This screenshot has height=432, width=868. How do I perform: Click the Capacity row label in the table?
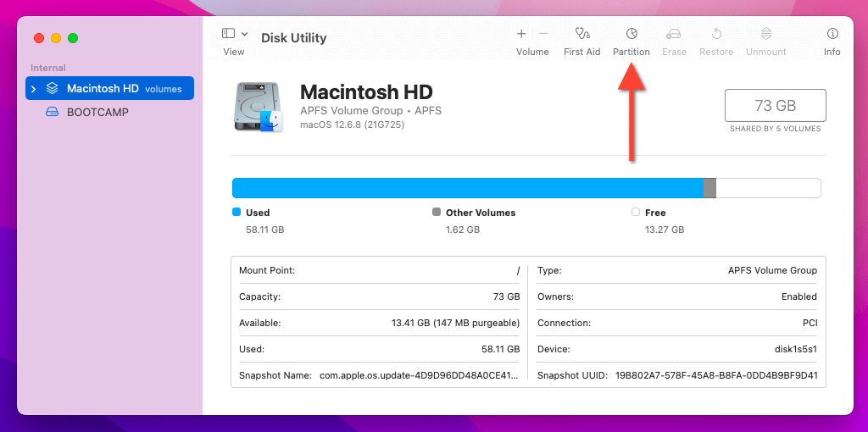[x=260, y=296]
